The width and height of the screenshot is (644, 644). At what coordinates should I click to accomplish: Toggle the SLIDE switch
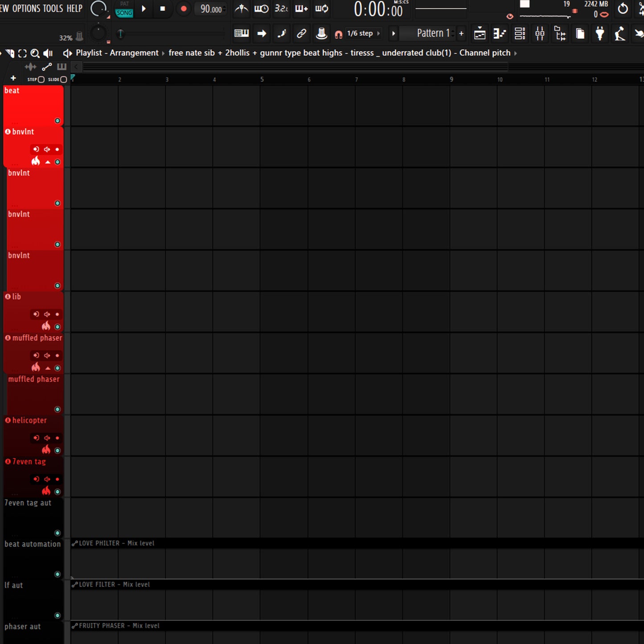pyautogui.click(x=63, y=79)
